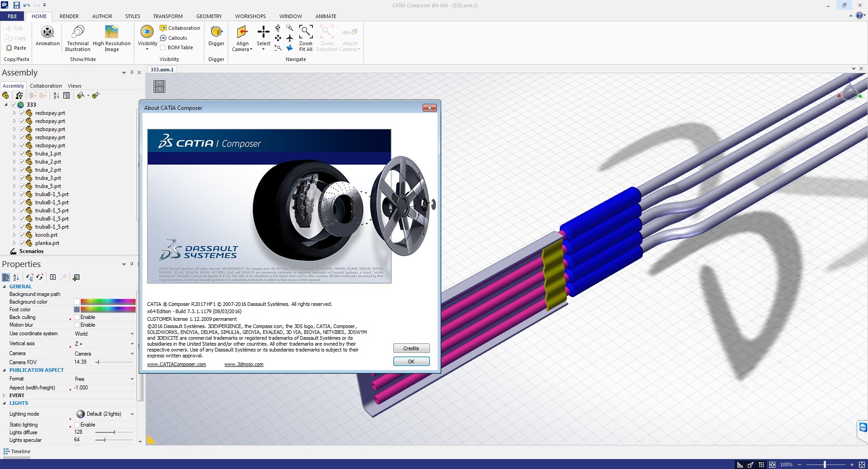Click the Properties reset icon
The image size is (868, 469).
pos(53,277)
